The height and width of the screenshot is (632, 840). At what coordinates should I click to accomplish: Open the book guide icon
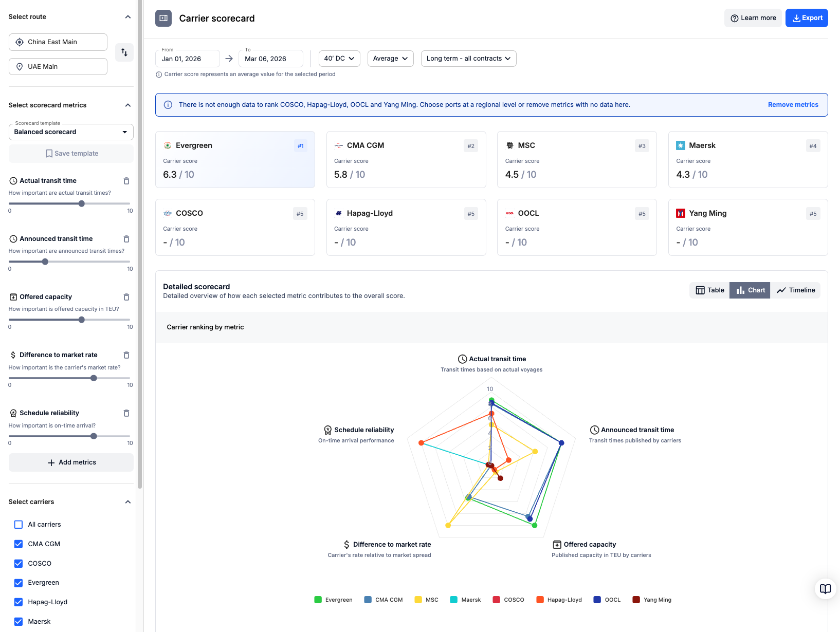tap(825, 589)
